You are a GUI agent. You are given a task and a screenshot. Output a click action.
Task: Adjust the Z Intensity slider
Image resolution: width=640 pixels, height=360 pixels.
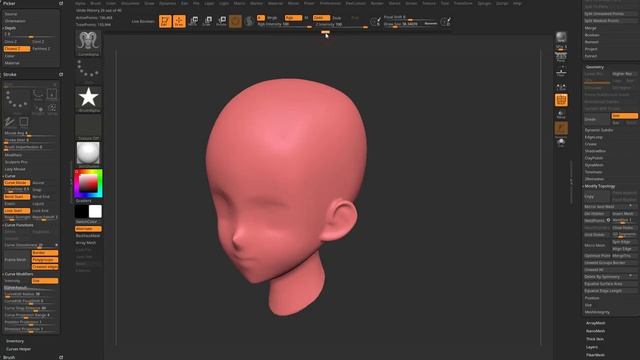(341, 25)
